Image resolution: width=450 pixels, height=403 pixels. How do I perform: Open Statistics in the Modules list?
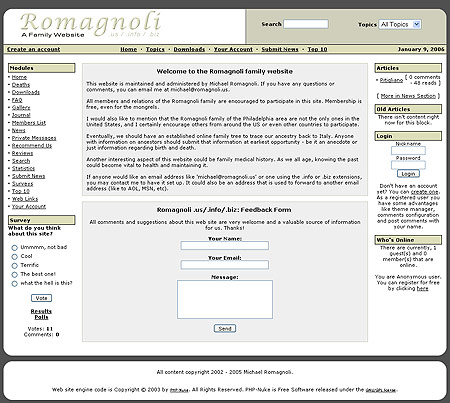[x=23, y=168]
